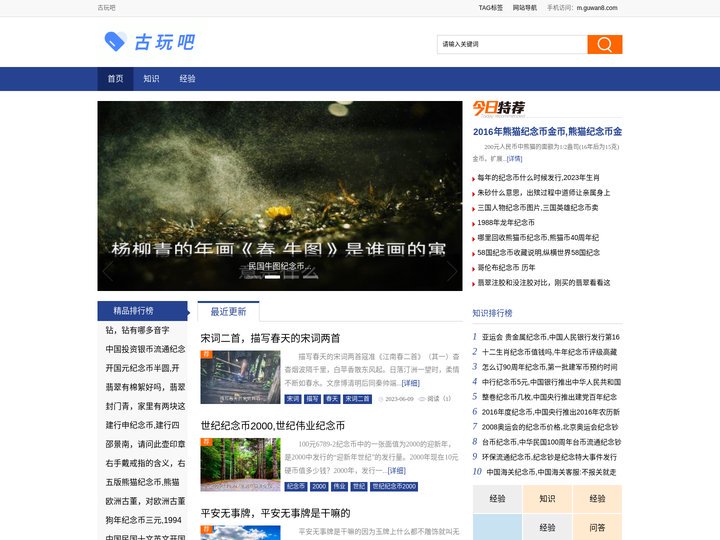This screenshot has height=540, width=720.
Task: Open 开国元纪念币半圆 ranking link
Action: point(142,368)
